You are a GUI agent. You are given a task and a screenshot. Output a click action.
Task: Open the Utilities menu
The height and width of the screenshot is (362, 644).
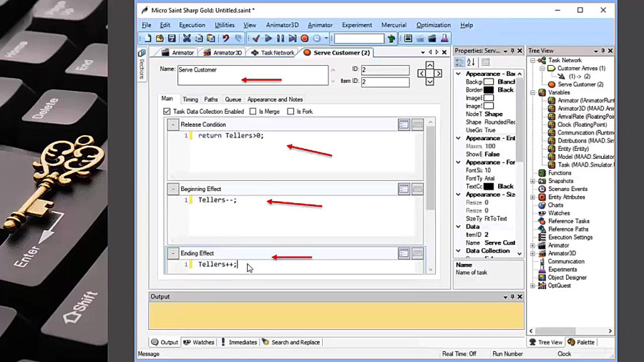225,25
